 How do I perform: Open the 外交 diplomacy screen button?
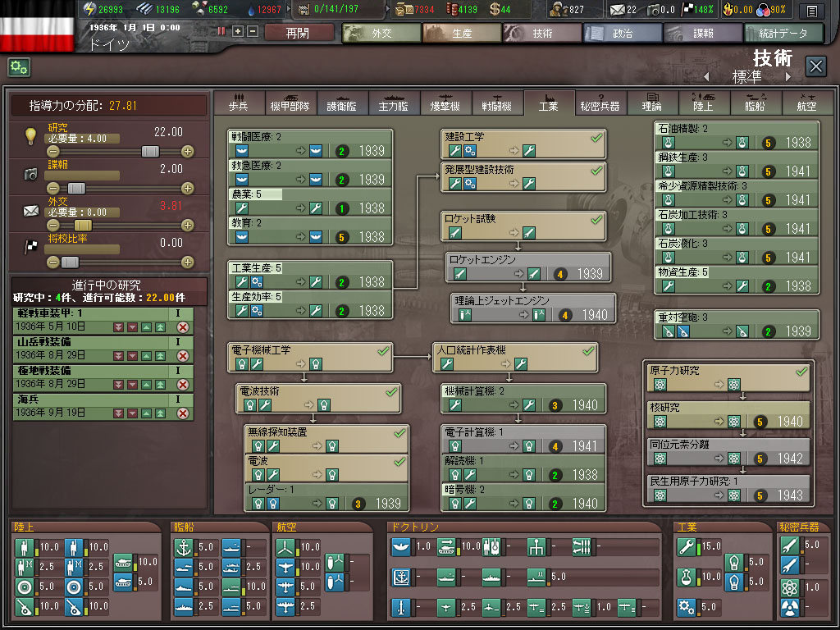381,34
